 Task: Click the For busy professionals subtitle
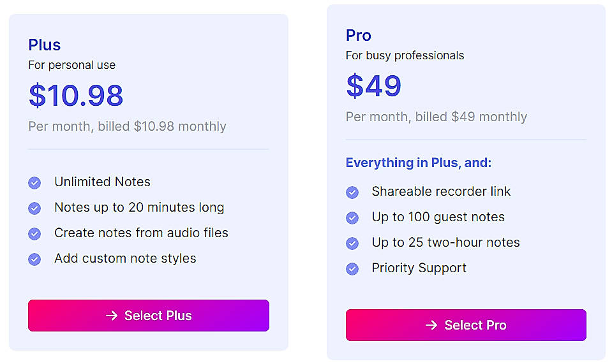(x=405, y=55)
